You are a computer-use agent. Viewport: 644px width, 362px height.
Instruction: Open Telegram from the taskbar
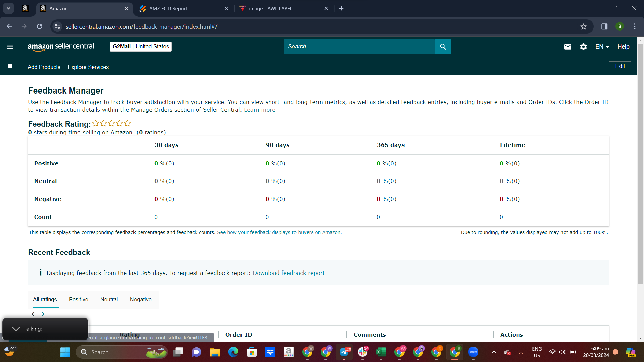pyautogui.click(x=344, y=352)
